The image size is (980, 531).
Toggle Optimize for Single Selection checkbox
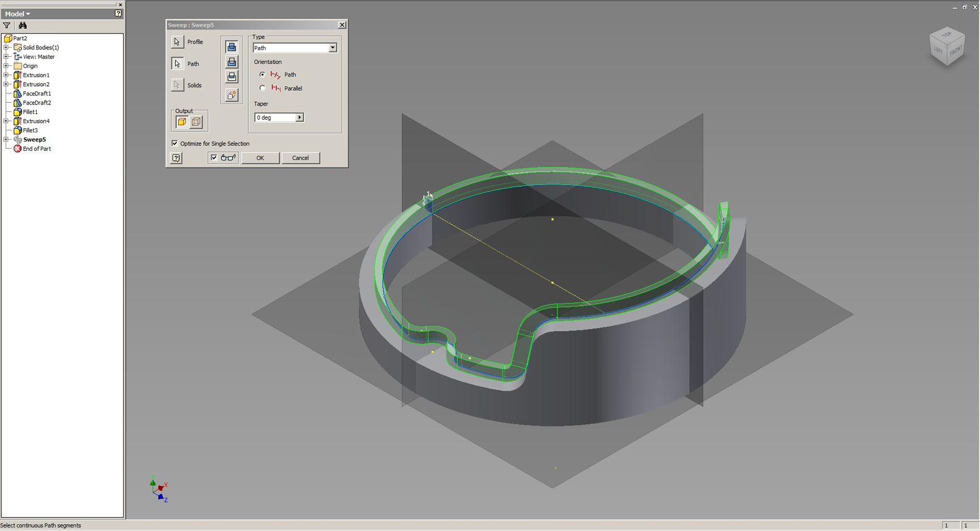click(175, 144)
